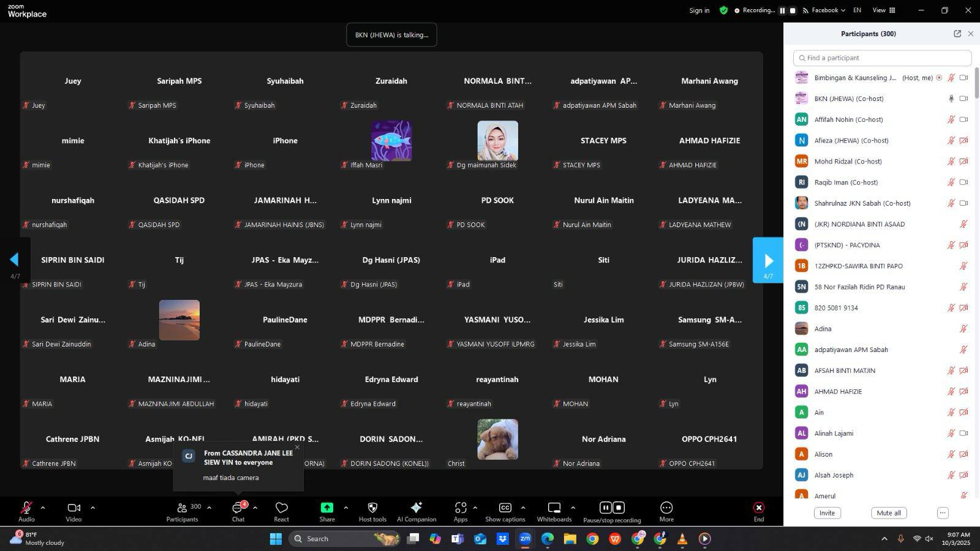980x551 pixels.
Task: Click the Find a participant search field
Action: tap(882, 58)
